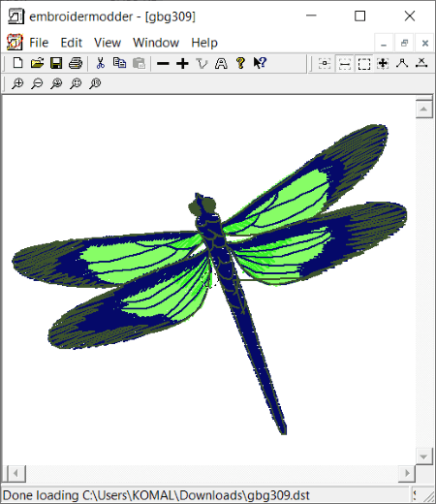Image resolution: width=436 pixels, height=504 pixels.
Task: Click the delete stitch point icon
Action: [x=421, y=63]
